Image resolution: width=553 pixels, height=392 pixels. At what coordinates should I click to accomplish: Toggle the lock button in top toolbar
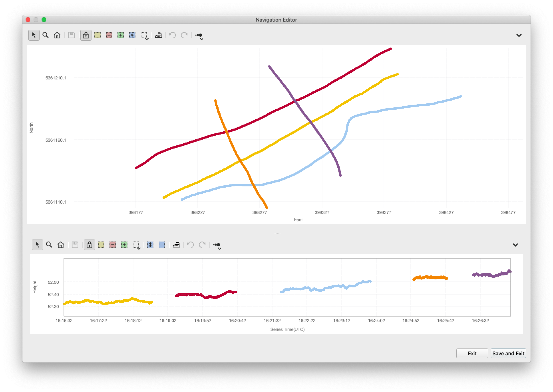pyautogui.click(x=86, y=35)
